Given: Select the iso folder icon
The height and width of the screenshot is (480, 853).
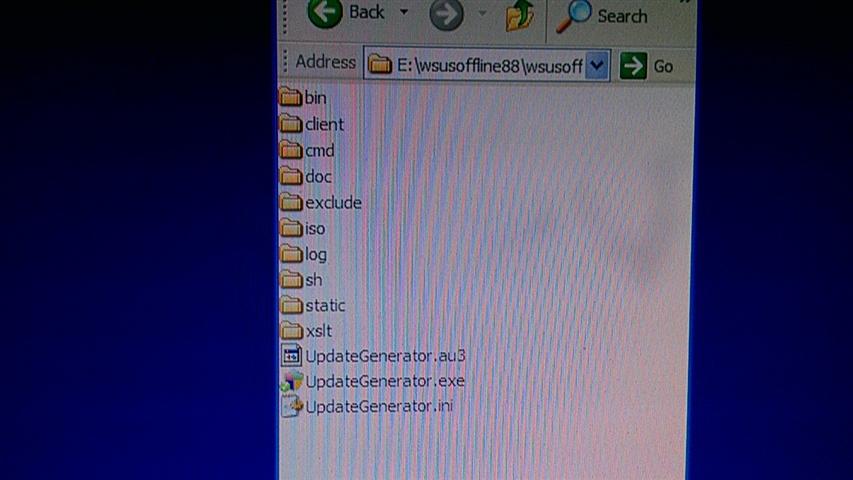Looking at the screenshot, I should tap(291, 227).
